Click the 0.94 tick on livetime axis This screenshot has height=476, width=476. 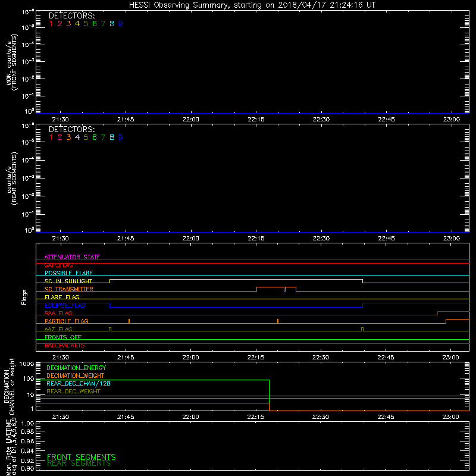(x=27, y=451)
